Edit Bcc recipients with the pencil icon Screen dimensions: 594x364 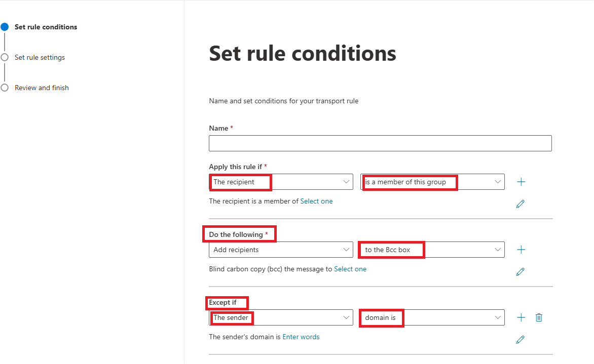click(x=520, y=271)
